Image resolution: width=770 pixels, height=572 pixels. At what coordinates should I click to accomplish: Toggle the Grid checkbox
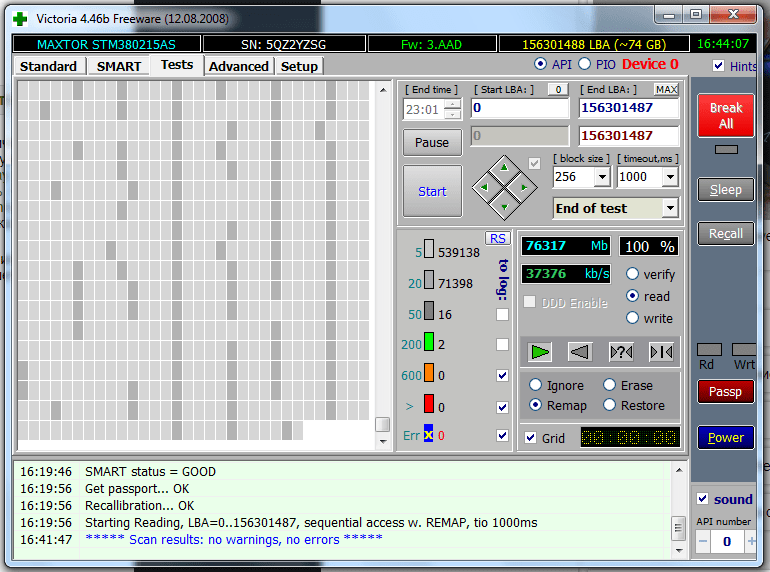coord(530,438)
